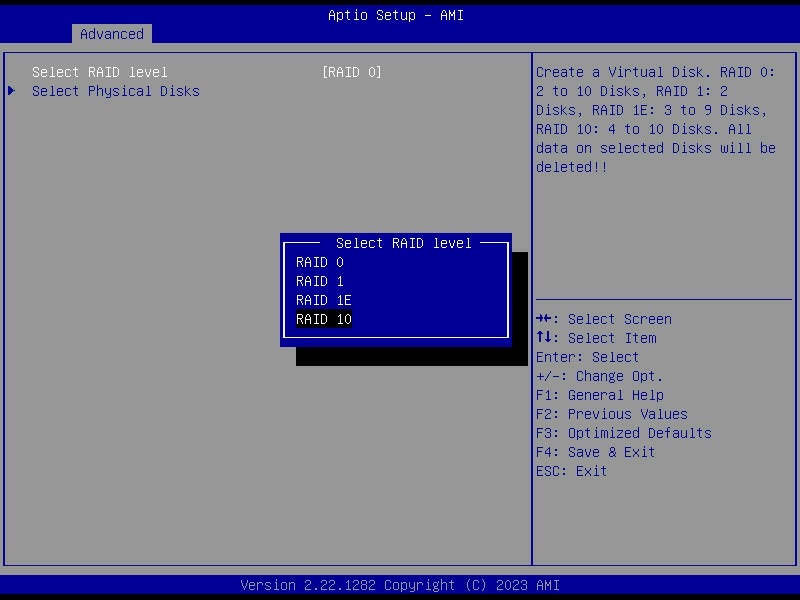The height and width of the screenshot is (600, 800).
Task: Select the highlighted RAID 10 option
Action: click(323, 319)
